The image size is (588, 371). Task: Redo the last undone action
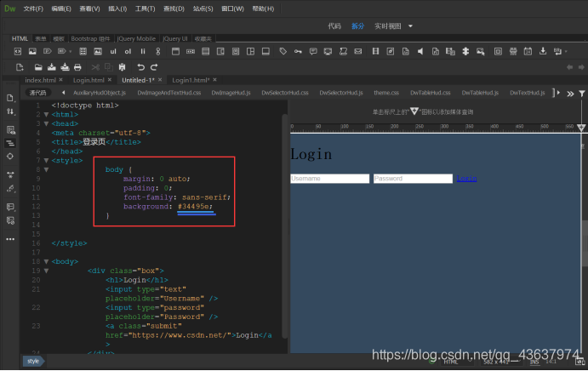point(154,67)
